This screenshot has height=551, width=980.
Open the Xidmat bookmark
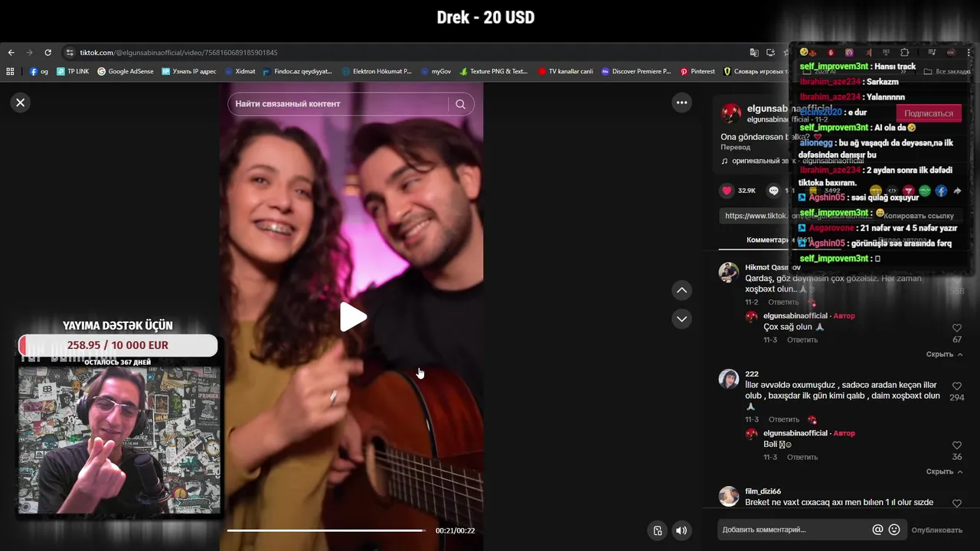pyautogui.click(x=240, y=71)
